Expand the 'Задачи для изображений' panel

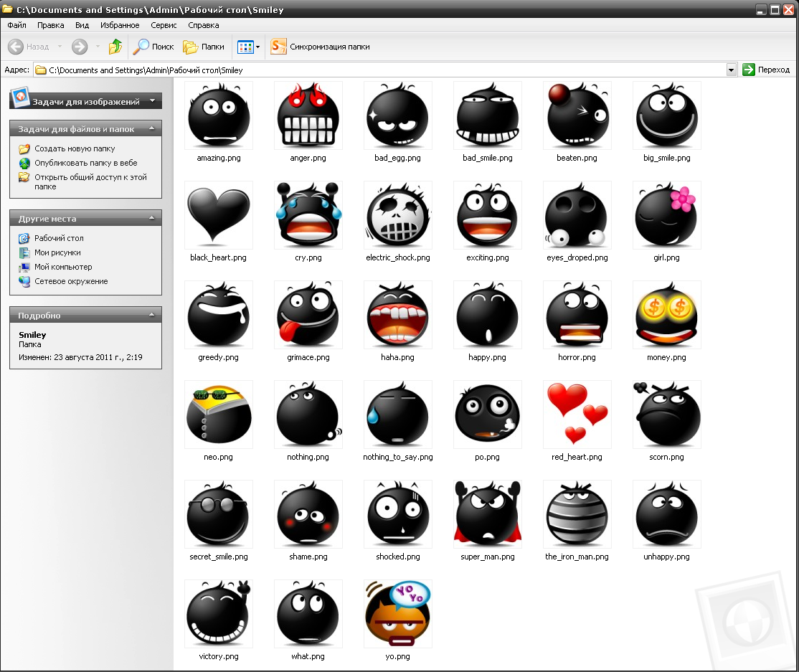point(151,101)
